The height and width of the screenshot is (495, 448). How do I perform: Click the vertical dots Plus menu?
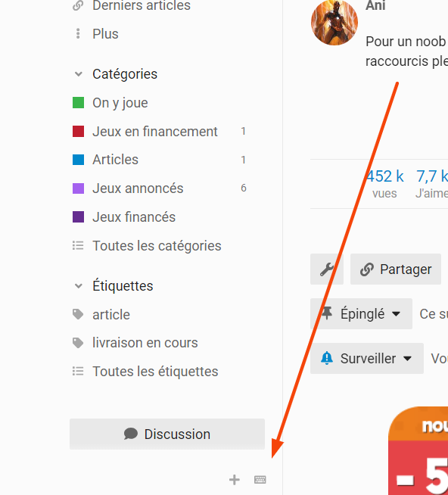(x=78, y=34)
